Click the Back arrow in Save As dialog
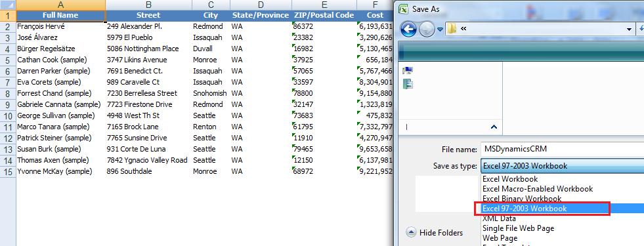This screenshot has height=246, width=644. [x=408, y=29]
